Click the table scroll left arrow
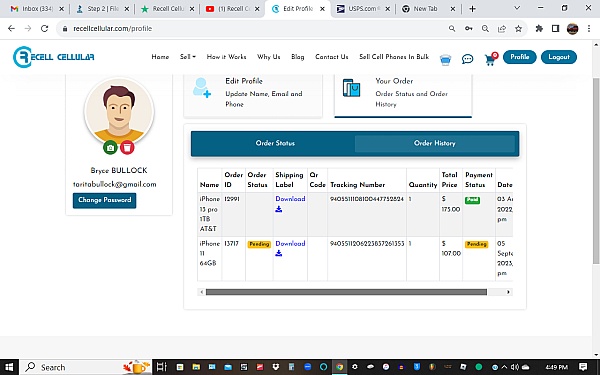This screenshot has width=600, height=375. click(202, 292)
